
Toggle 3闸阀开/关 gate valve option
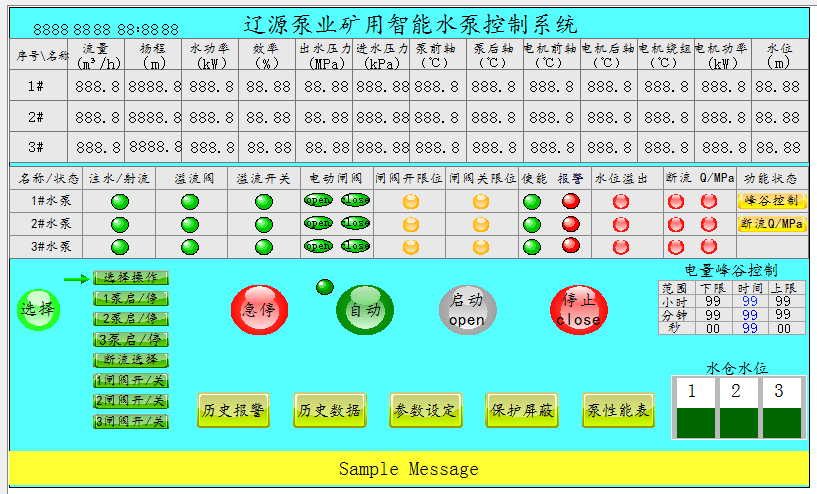point(131,421)
